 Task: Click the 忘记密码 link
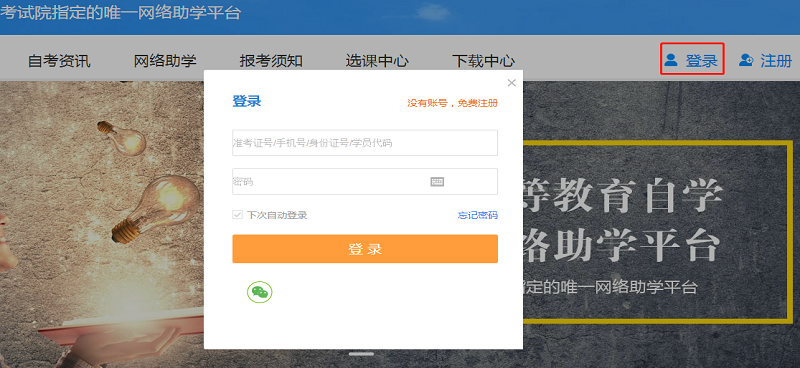[x=478, y=215]
